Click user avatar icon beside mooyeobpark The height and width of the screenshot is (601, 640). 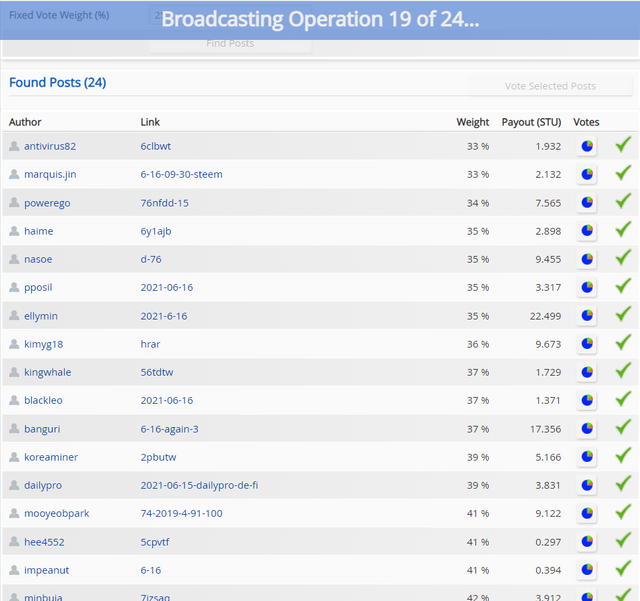(14, 513)
